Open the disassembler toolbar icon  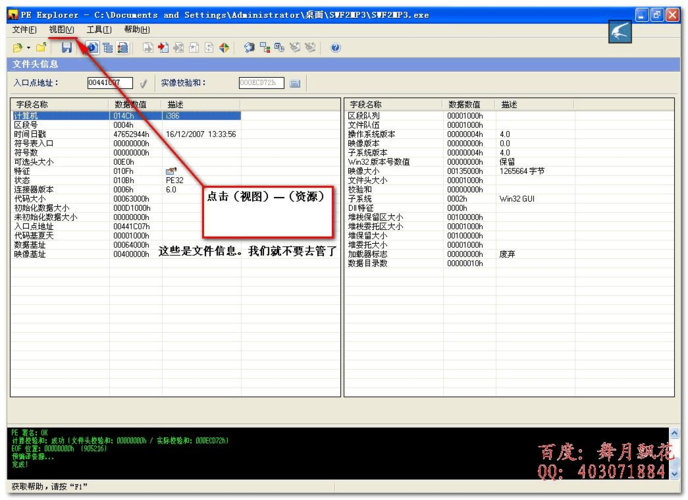tap(249, 47)
